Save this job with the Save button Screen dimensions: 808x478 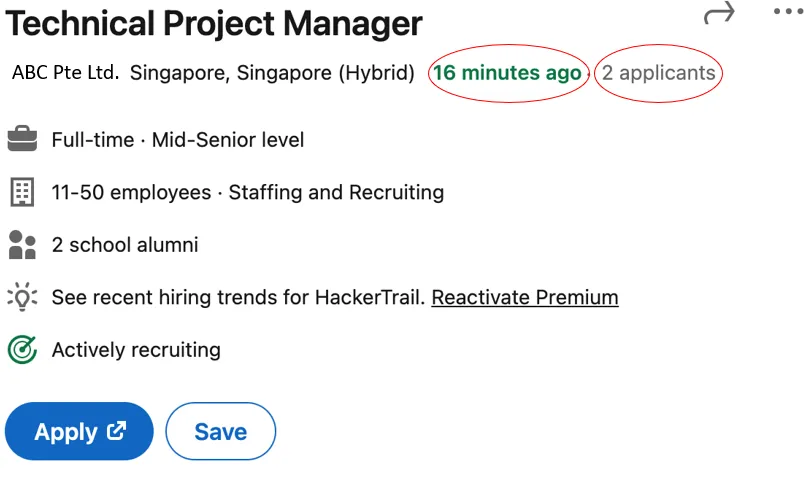click(x=220, y=431)
